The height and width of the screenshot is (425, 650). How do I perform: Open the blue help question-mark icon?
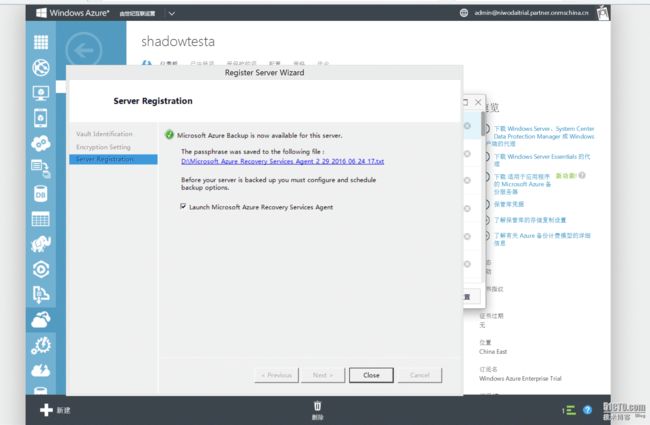587,410
